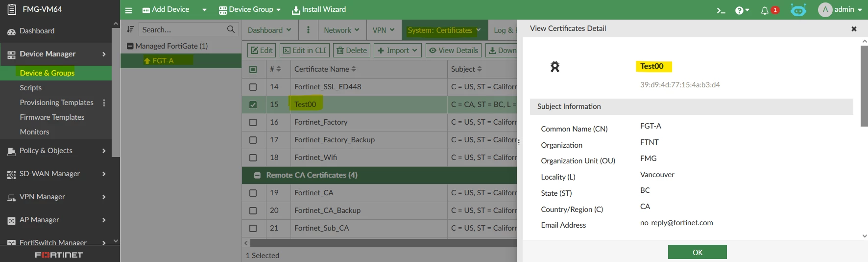Open Monitors in sidebar
The image size is (868, 262).
[34, 132]
